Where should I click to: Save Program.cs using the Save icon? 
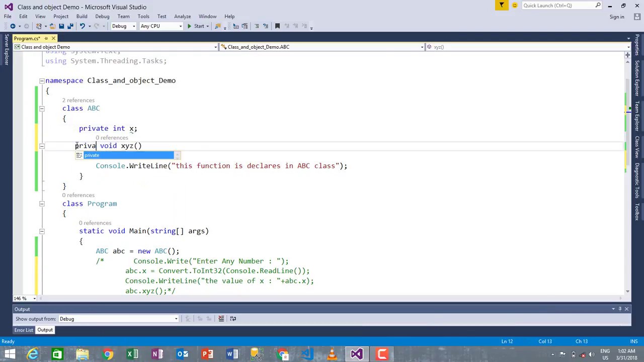(x=61, y=26)
